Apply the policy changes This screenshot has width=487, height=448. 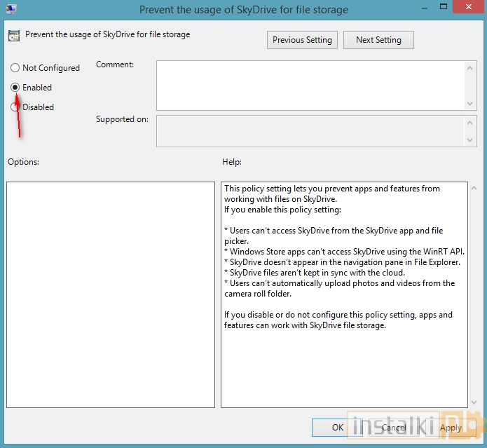click(451, 428)
